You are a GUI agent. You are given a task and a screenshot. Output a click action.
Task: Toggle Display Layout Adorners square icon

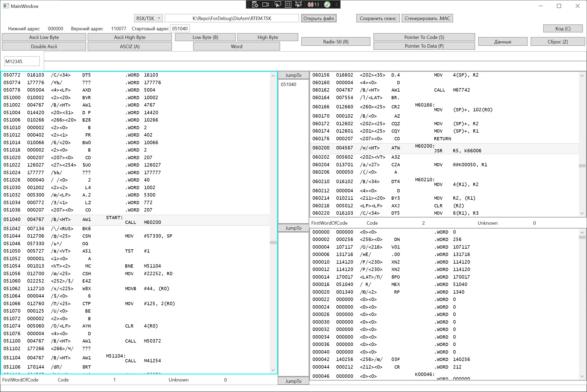pos(288,4)
